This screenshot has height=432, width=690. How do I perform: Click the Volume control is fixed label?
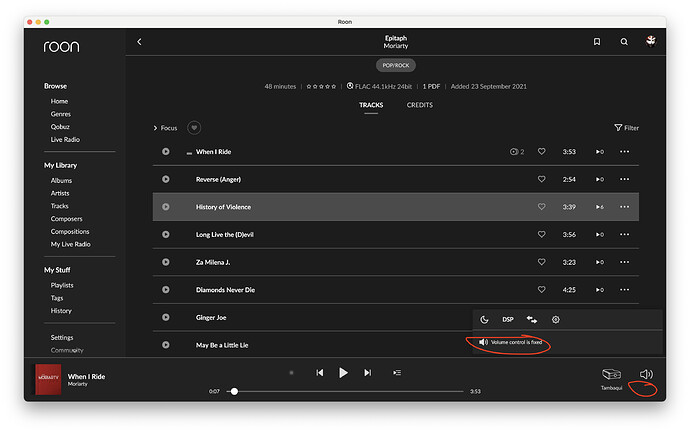(516, 342)
